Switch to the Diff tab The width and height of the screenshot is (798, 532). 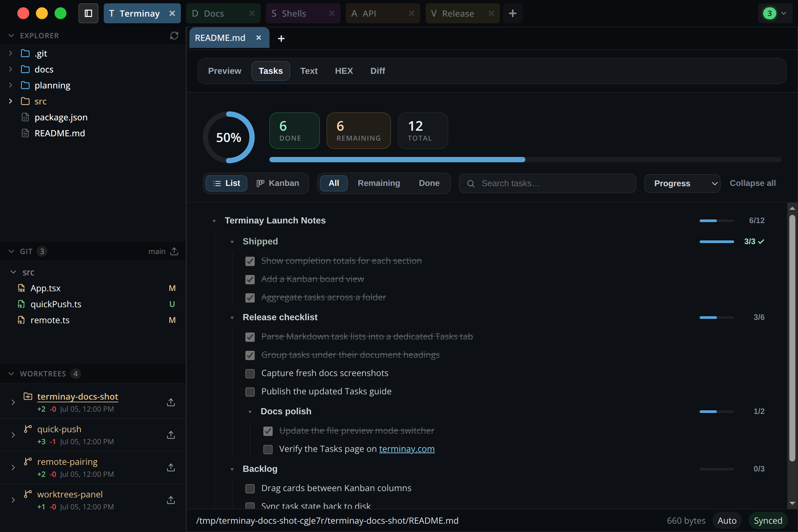coord(378,71)
